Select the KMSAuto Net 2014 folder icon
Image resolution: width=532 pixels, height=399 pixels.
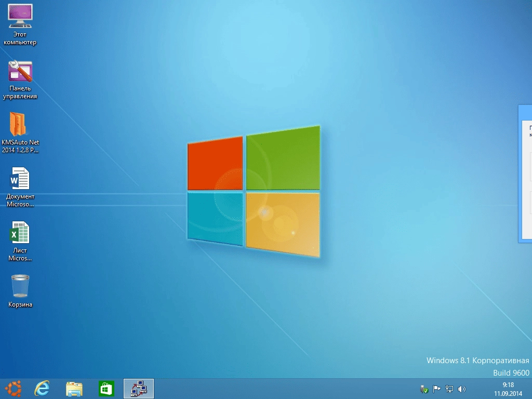coord(20,133)
